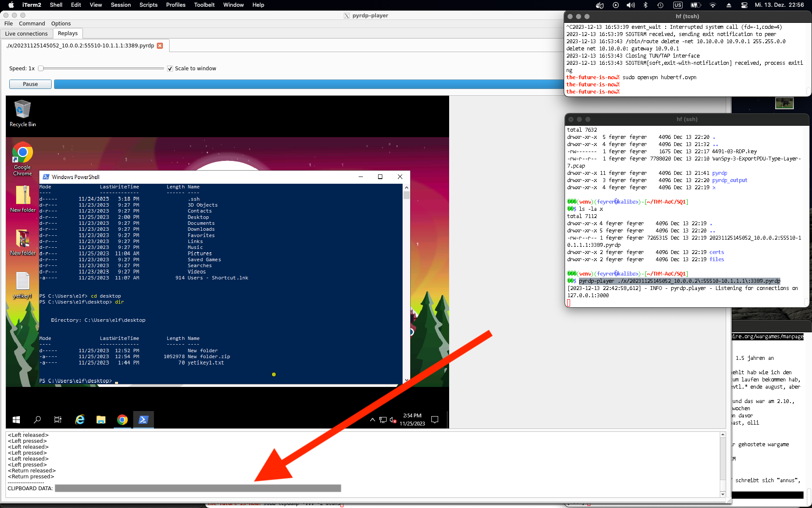Open iTerm2 Session menu

(121, 5)
